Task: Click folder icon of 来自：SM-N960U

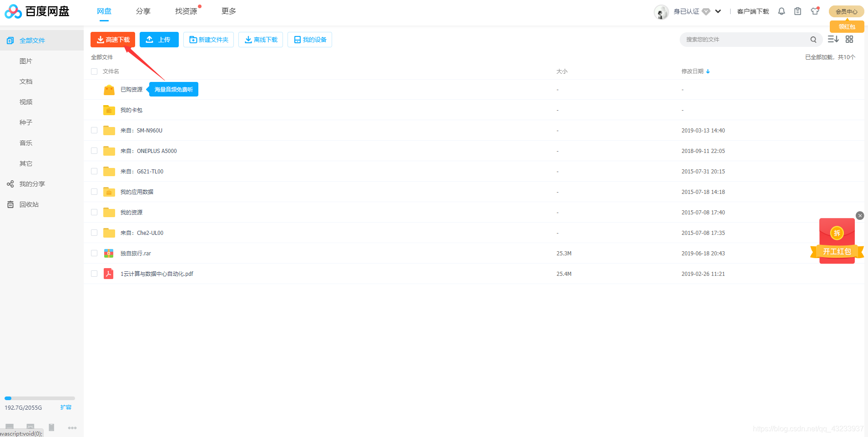Action: click(109, 131)
